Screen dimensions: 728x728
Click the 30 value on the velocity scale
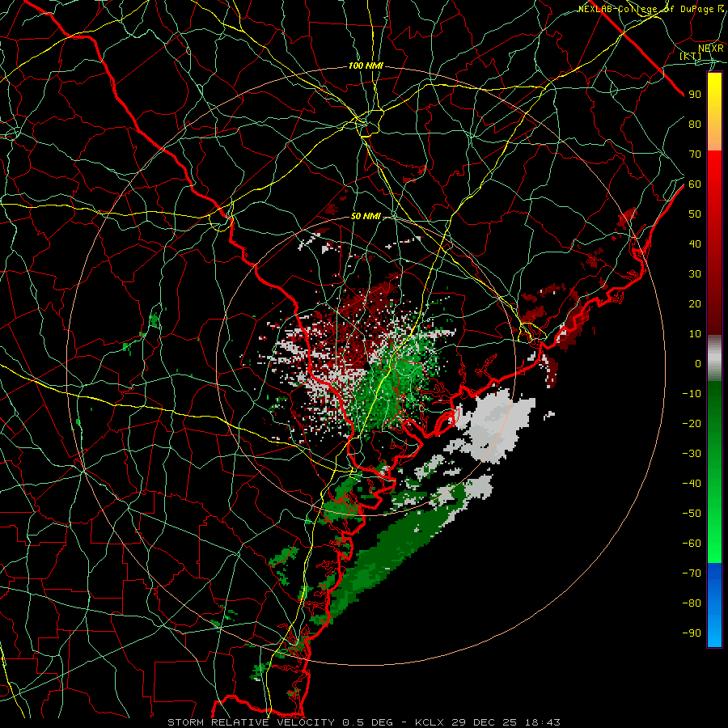point(695,274)
